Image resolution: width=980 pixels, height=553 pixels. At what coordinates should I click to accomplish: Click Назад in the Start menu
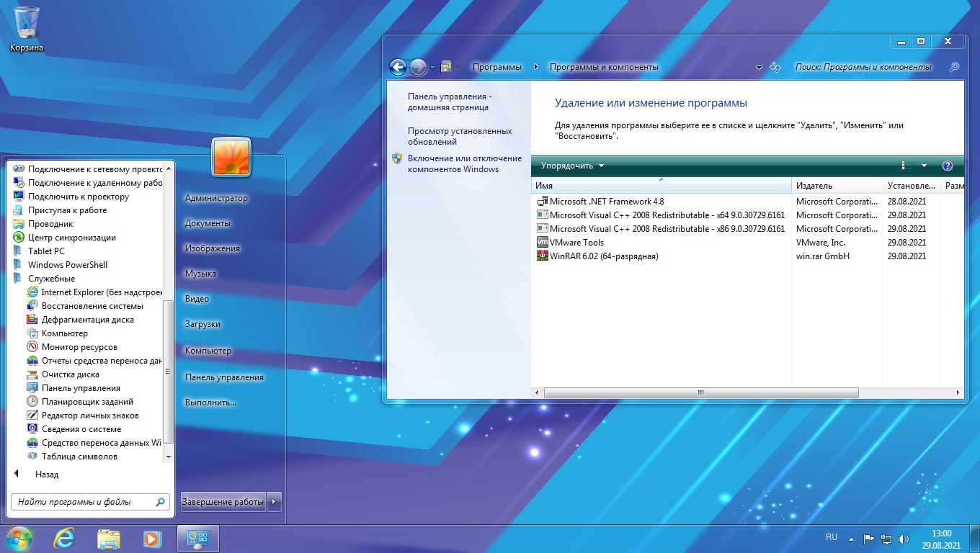[x=47, y=475]
